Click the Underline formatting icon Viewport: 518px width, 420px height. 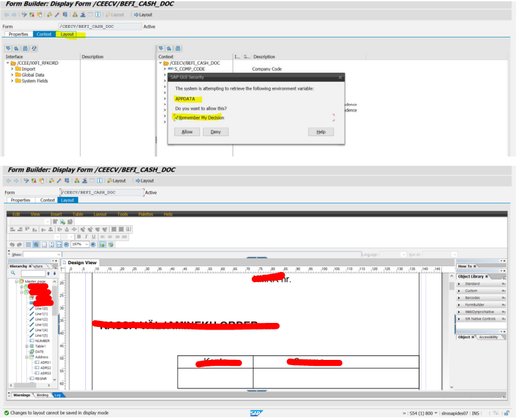pos(92,236)
